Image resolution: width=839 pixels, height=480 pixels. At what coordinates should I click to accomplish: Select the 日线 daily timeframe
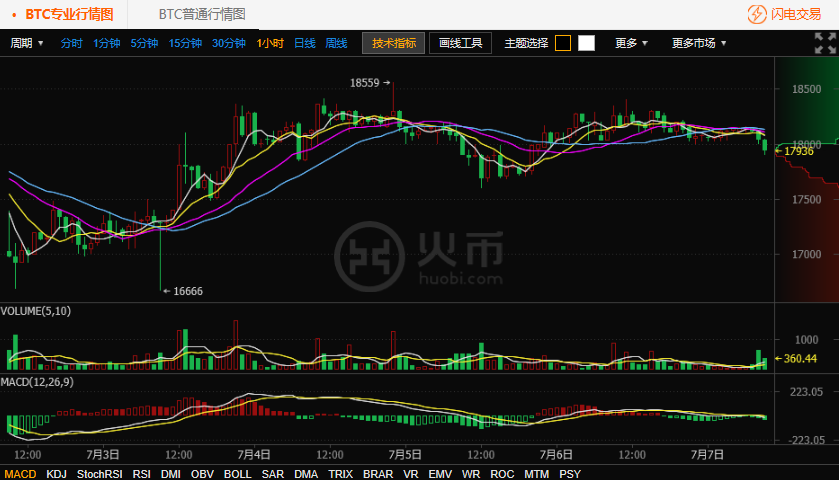pyautogui.click(x=305, y=43)
